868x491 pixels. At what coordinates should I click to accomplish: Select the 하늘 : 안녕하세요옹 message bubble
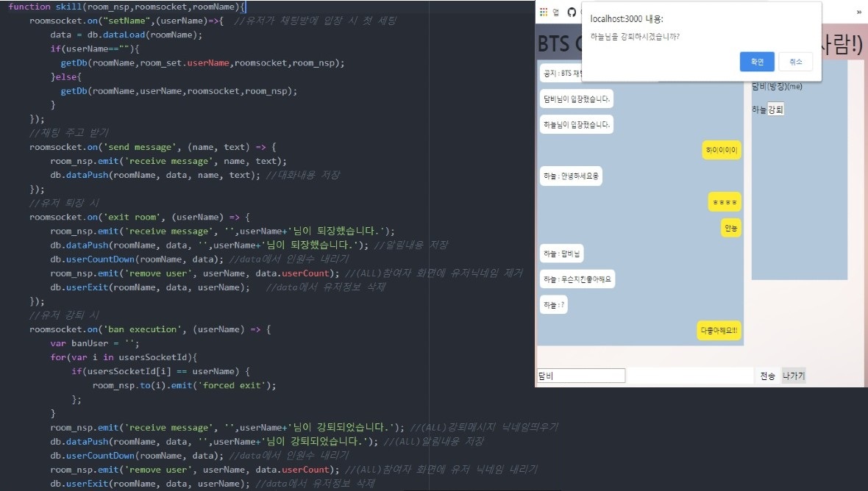571,176
